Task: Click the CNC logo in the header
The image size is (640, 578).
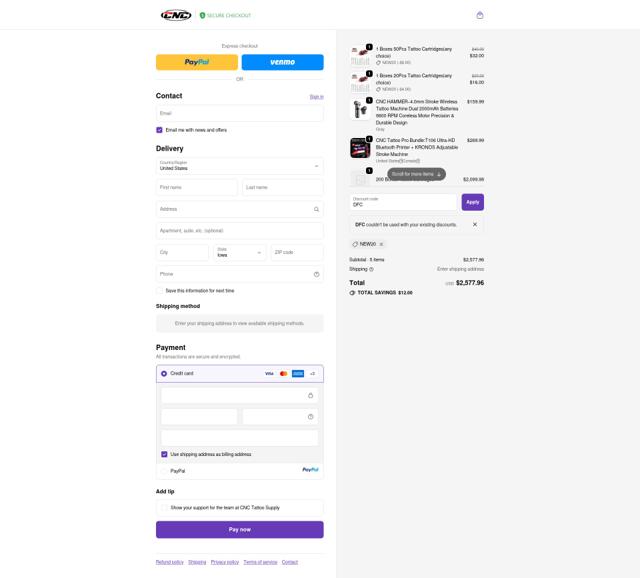Action: 176,16
